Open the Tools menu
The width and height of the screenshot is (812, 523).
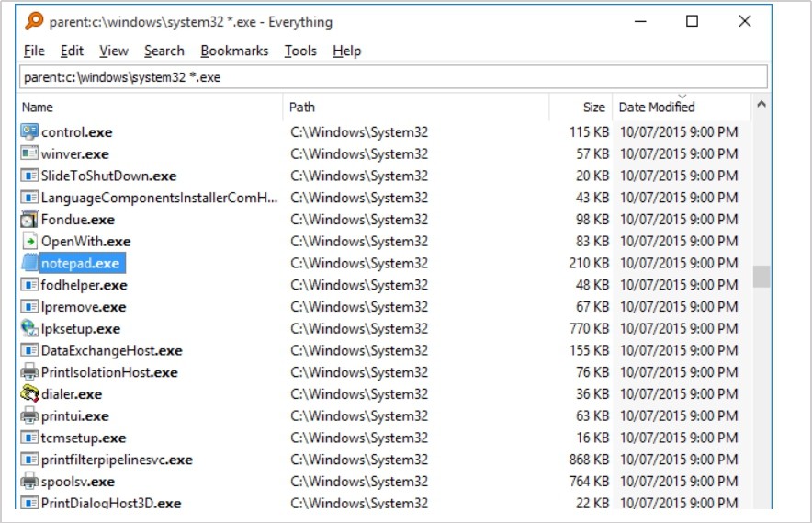300,51
